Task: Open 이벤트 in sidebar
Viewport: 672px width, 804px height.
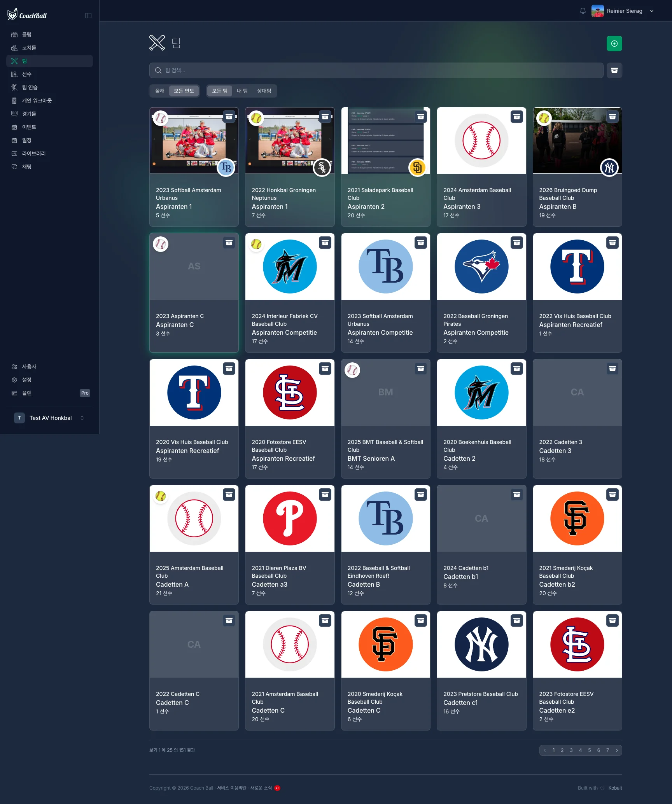Action: point(49,127)
